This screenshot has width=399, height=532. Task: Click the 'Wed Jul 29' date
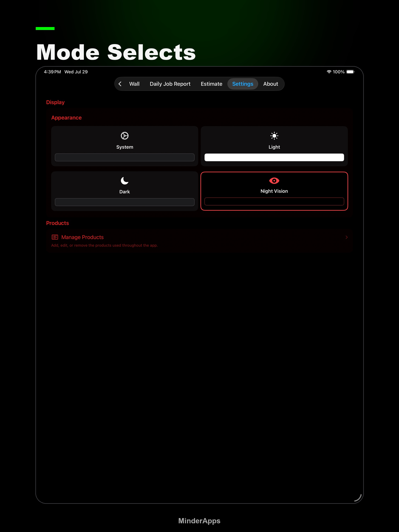point(76,72)
